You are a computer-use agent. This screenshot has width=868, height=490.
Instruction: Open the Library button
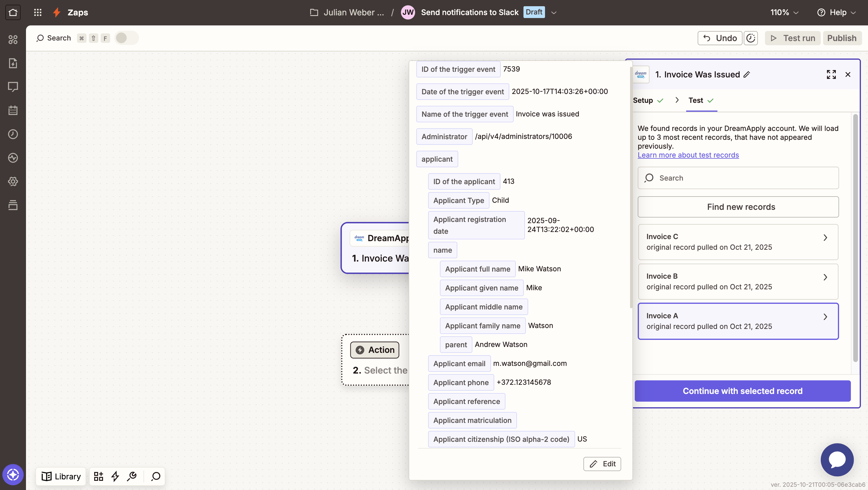tap(61, 476)
